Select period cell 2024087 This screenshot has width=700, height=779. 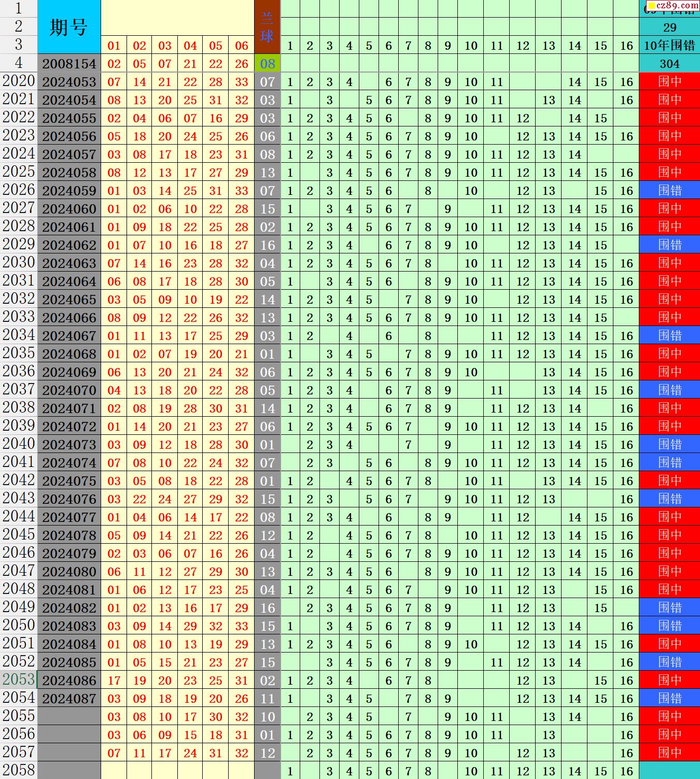69,698
